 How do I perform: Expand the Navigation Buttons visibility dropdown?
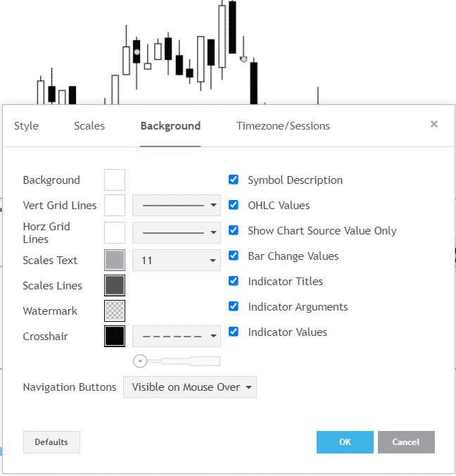[x=190, y=387]
